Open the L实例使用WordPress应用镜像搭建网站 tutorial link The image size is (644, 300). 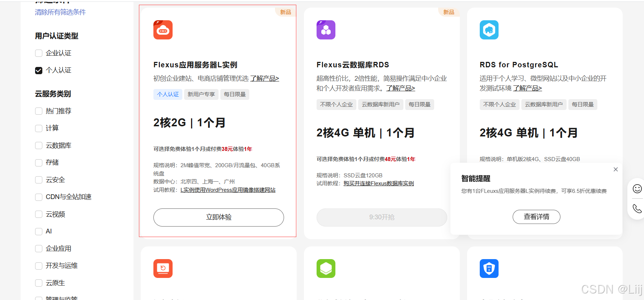[x=228, y=190]
